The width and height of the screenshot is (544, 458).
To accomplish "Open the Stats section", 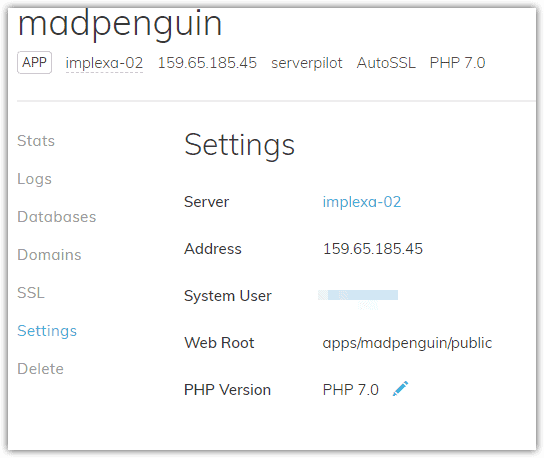I will point(36,141).
